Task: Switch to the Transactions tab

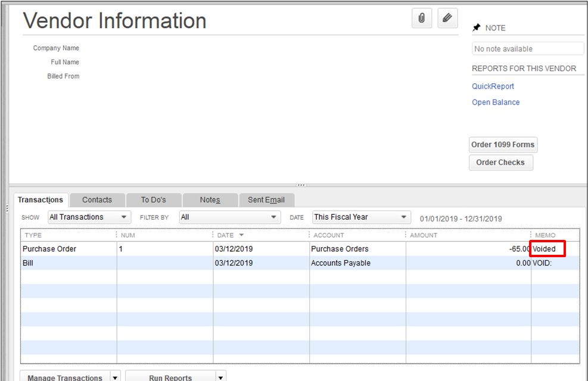Action: 41,199
